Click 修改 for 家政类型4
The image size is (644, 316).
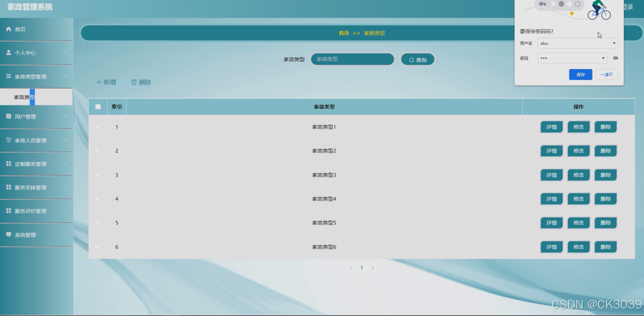pyautogui.click(x=578, y=199)
